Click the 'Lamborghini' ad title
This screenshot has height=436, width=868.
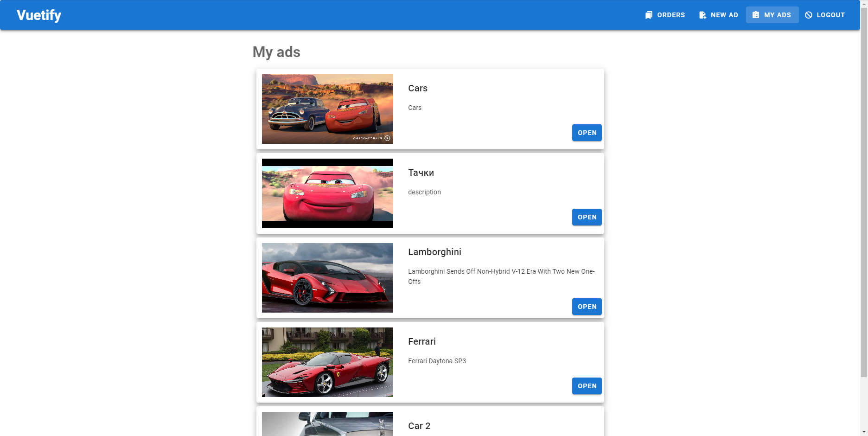[434, 252]
